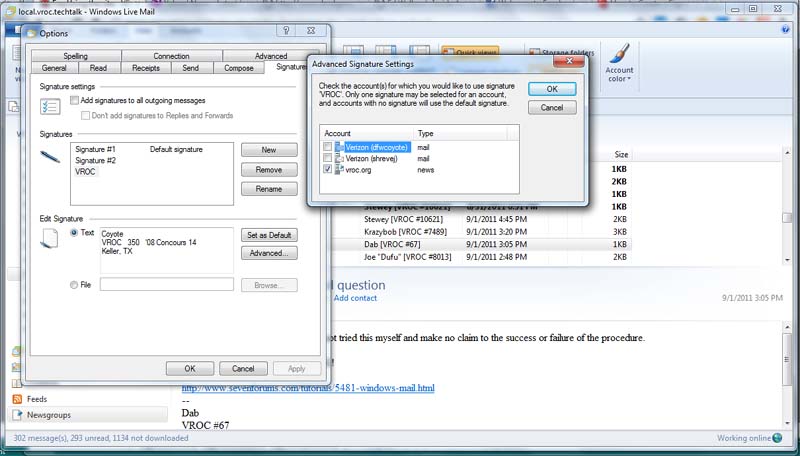The height and width of the screenshot is (456, 800).
Task: Click the Size column header in message list
Action: [x=621, y=155]
